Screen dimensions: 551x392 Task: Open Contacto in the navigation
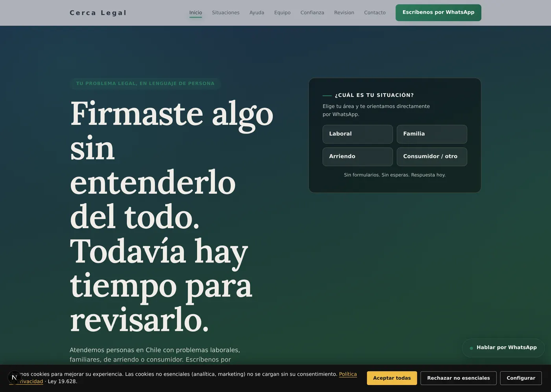click(x=375, y=13)
